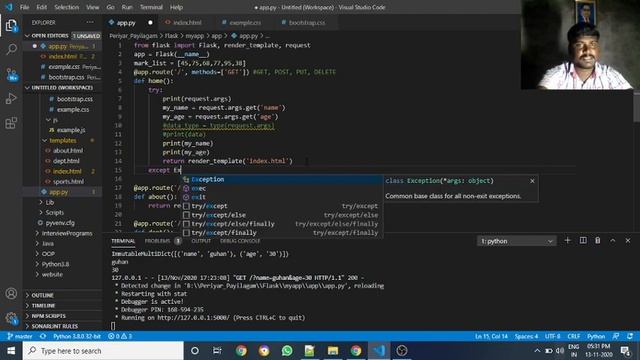
Task: Kill terminal with trash icon
Action: click(x=598, y=241)
